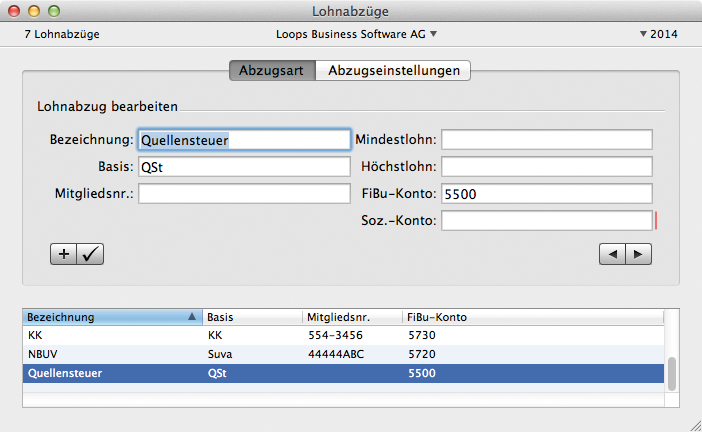Open the 2014 year dropdown
Viewport: 702px width, 432px height.
click(658, 34)
